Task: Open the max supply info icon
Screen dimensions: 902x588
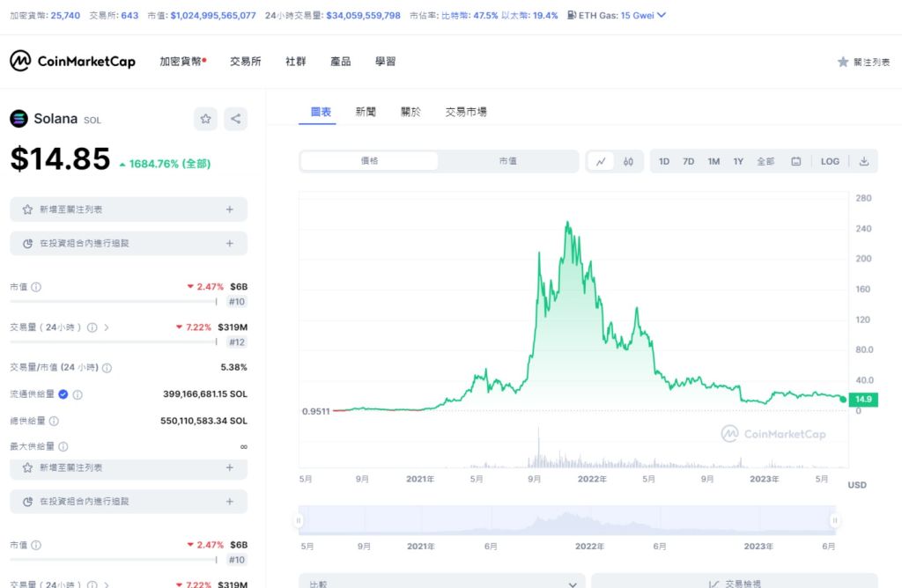Action: [63, 446]
